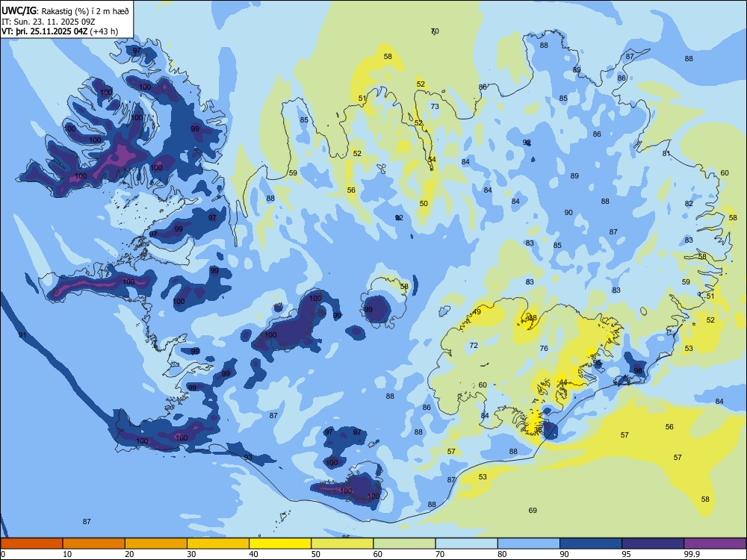Click the 'VT: þri. 25.11.2025 04Z (+43 h)' line

click(60, 31)
